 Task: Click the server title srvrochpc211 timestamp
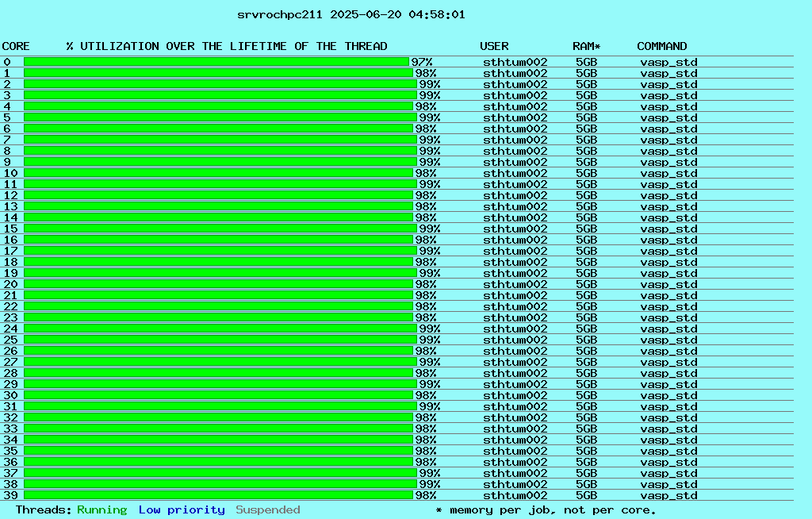350,14
